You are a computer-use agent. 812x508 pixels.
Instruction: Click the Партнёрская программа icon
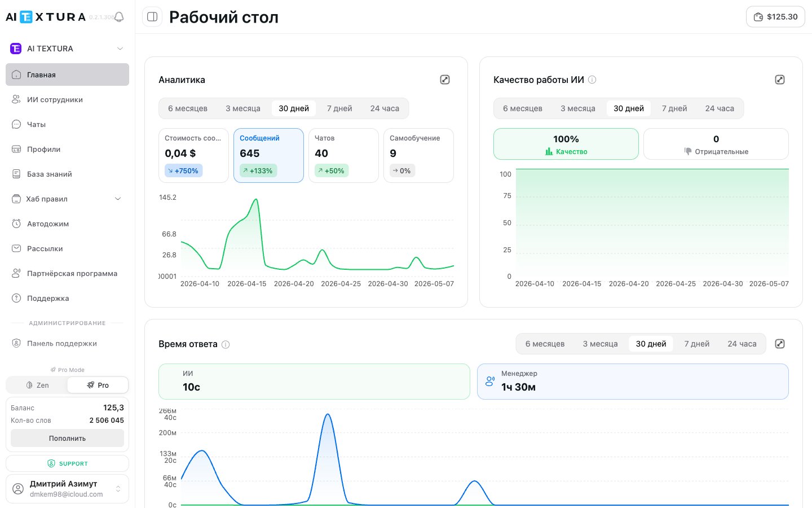click(x=16, y=273)
